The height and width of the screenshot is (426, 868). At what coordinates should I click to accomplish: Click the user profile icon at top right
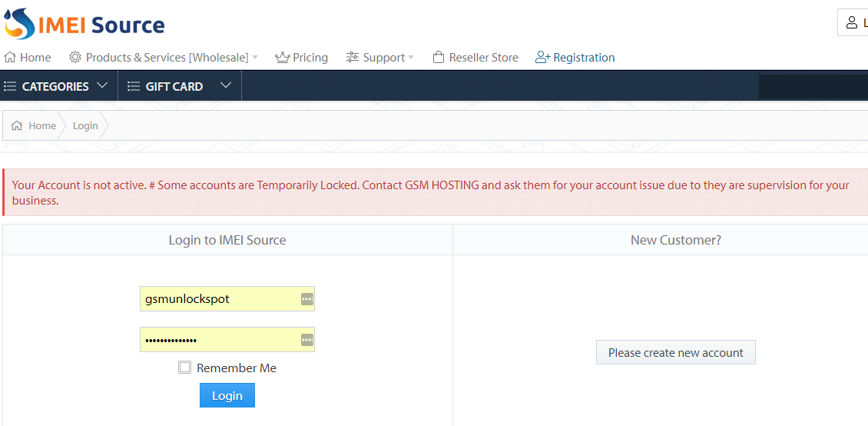click(x=851, y=23)
